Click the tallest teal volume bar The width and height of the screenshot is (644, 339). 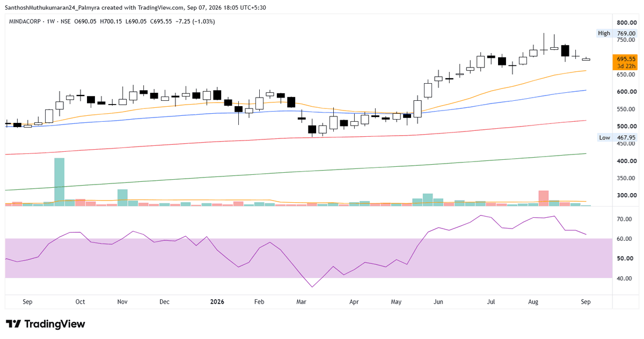pos(59,182)
